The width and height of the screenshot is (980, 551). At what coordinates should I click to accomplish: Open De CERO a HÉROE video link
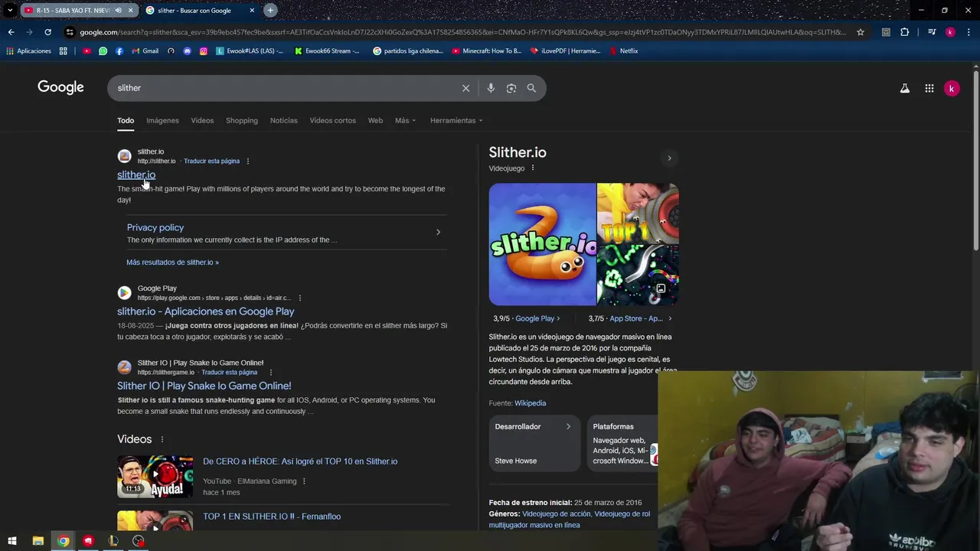[300, 461]
